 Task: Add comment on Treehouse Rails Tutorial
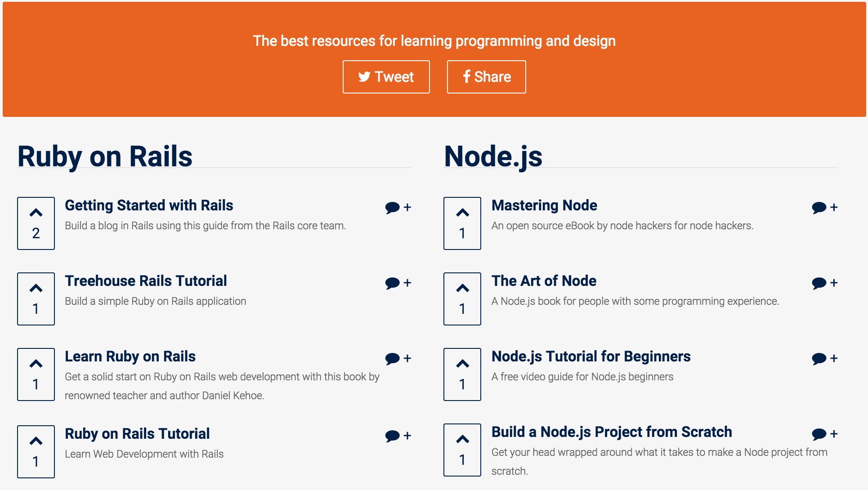click(x=398, y=283)
